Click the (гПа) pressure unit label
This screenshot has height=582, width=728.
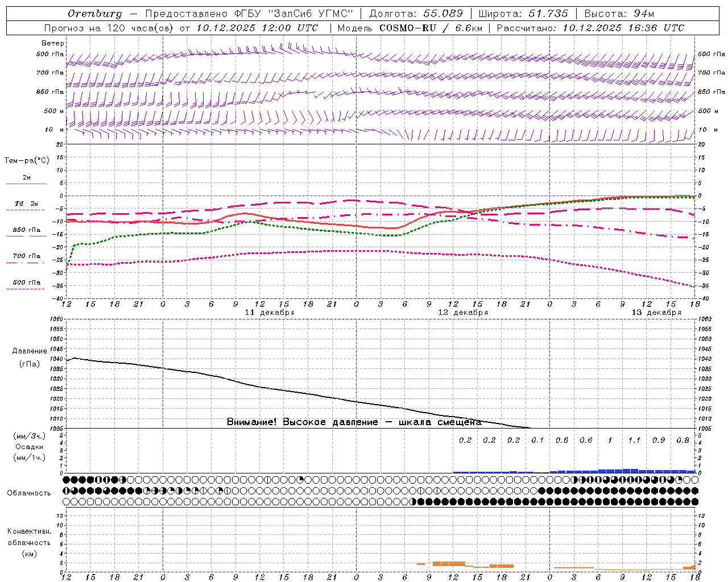(x=30, y=364)
